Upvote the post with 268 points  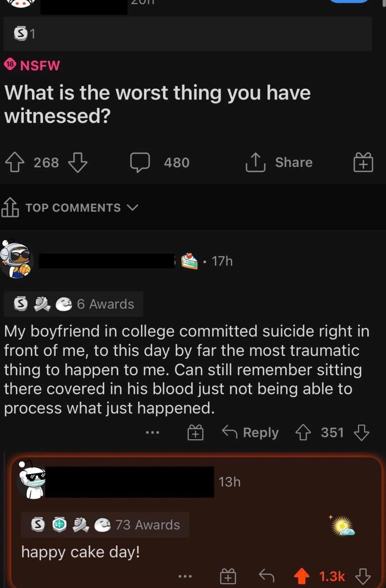[15, 163]
